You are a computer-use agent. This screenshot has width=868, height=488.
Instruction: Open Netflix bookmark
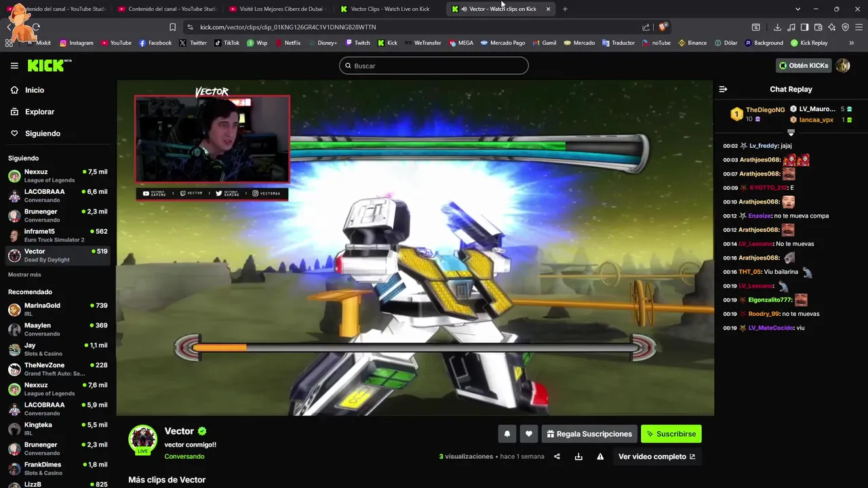(x=288, y=43)
